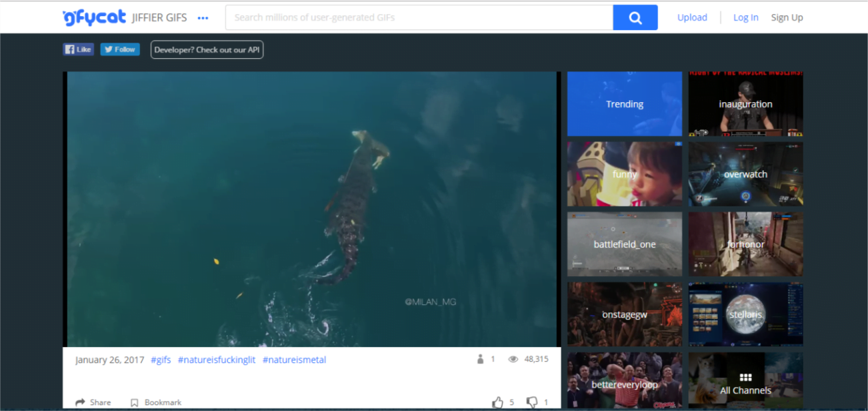Click the thumbs up icon
868x411 pixels.
coord(497,402)
